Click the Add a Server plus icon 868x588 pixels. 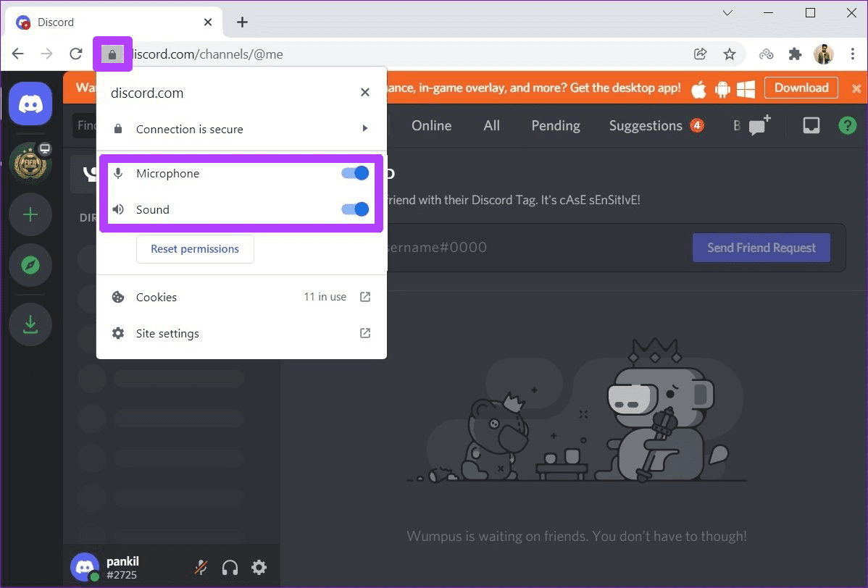pyautogui.click(x=30, y=214)
